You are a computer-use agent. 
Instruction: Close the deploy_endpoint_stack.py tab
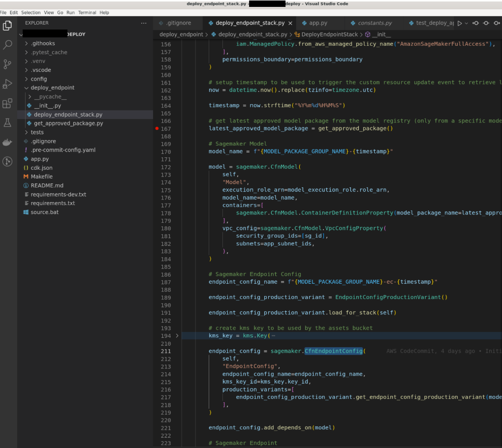[290, 23]
